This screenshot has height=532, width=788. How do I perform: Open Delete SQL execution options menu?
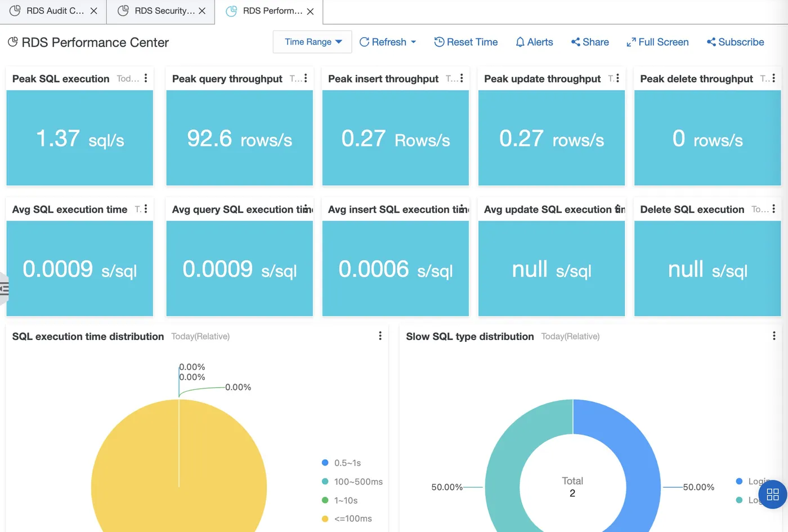pyautogui.click(x=773, y=209)
